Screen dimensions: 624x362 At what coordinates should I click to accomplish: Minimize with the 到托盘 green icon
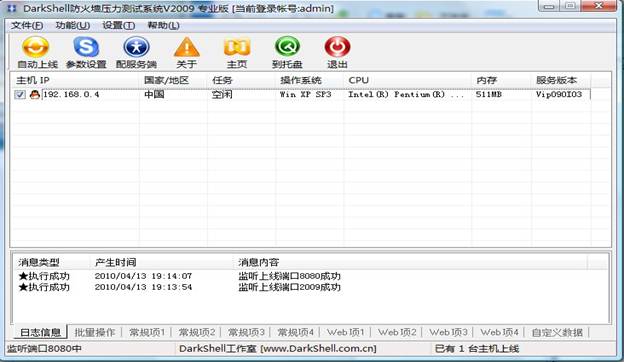287,47
